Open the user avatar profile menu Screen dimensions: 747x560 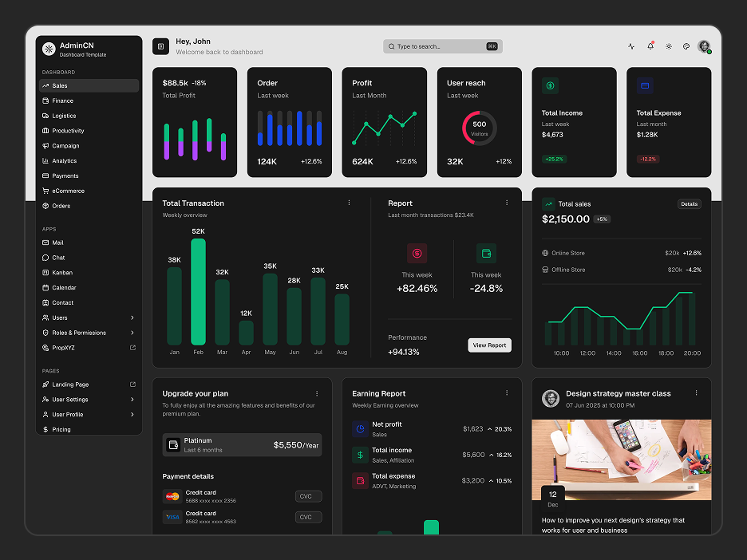click(x=704, y=46)
